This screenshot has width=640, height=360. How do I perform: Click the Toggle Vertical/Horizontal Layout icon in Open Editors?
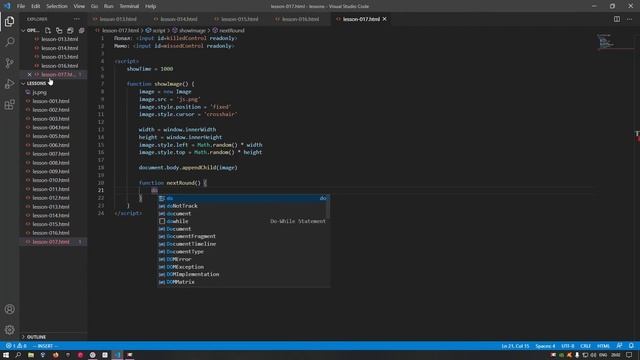coord(59,30)
